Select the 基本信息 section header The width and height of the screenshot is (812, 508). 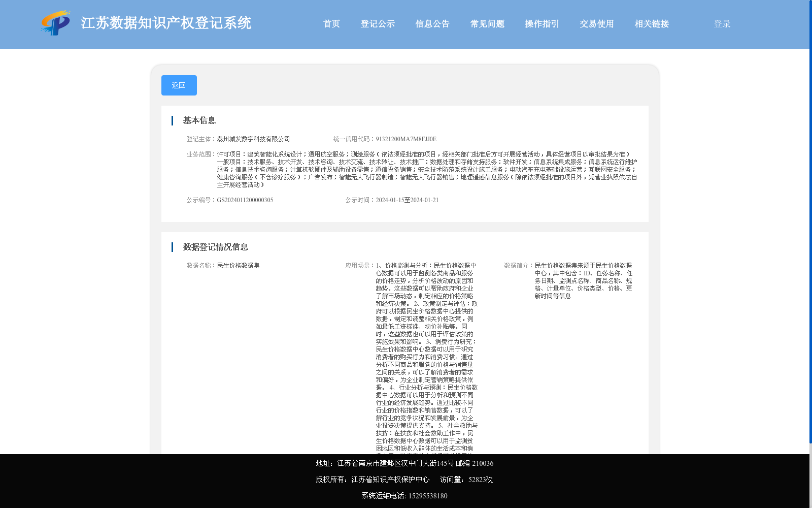(199, 120)
